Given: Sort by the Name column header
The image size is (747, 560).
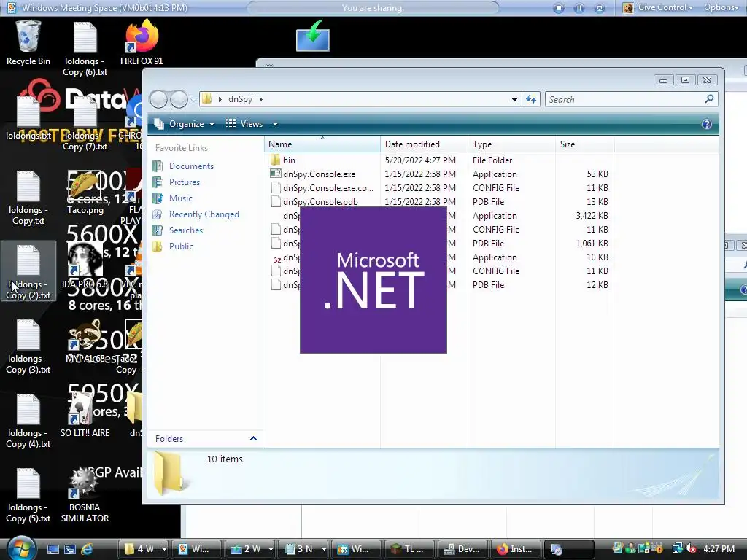Looking at the screenshot, I should [x=322, y=144].
